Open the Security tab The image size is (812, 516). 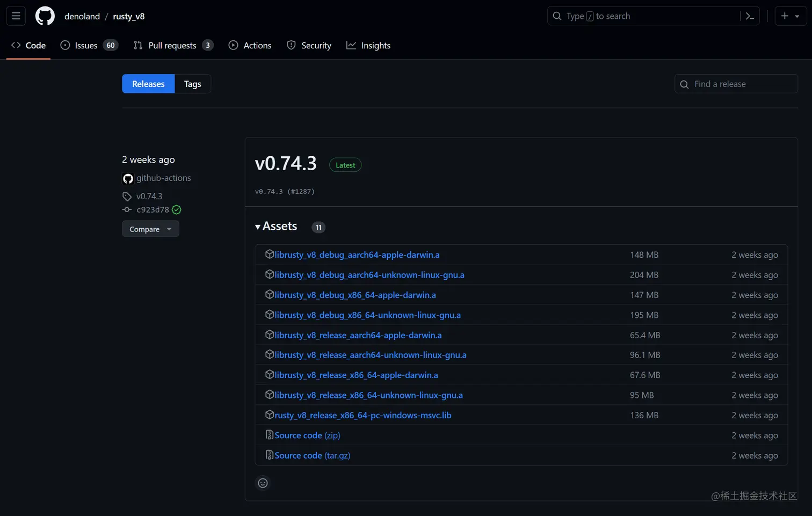309,46
